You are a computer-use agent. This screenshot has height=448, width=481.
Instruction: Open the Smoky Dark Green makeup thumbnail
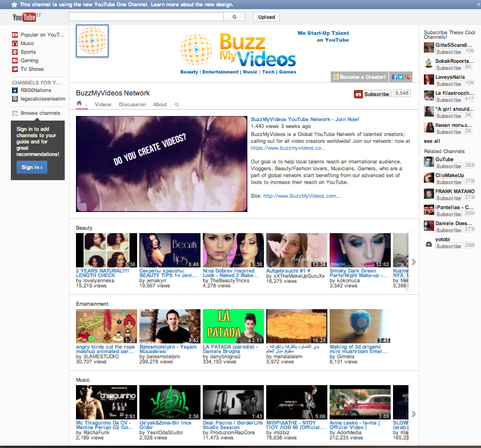pyautogui.click(x=360, y=250)
